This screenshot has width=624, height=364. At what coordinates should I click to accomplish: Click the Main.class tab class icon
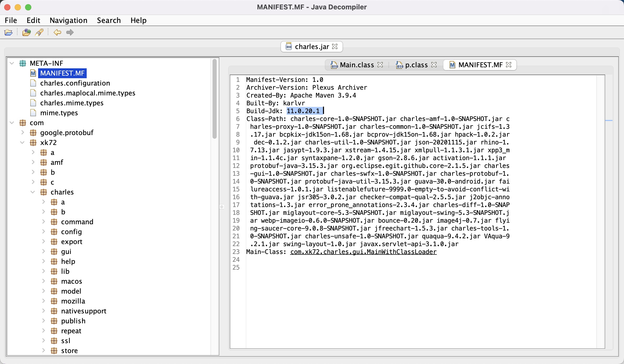click(334, 65)
